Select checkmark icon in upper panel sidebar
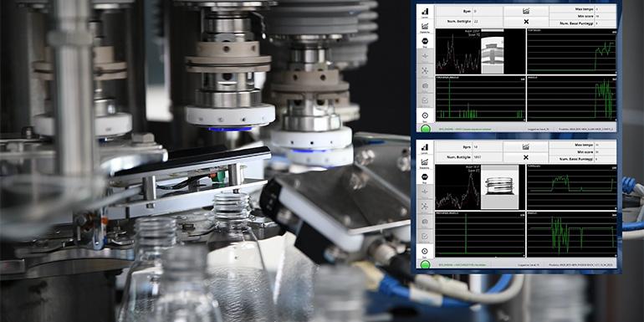Viewport: 644px width, 322px height. [425, 100]
